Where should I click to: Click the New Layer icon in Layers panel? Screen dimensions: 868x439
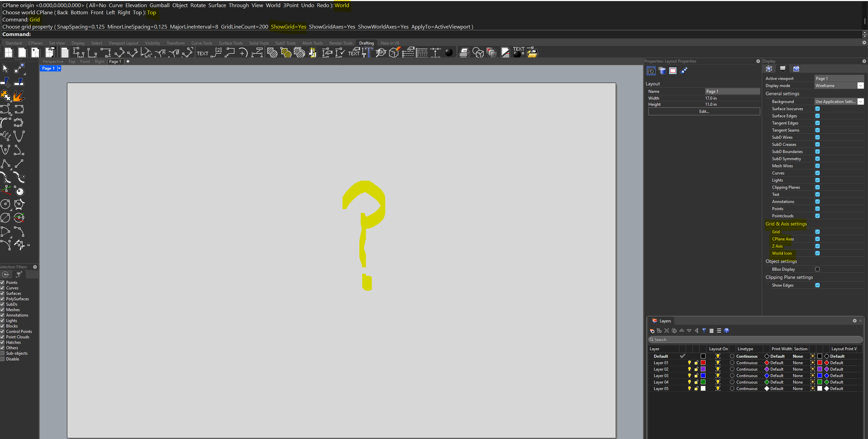(x=652, y=331)
